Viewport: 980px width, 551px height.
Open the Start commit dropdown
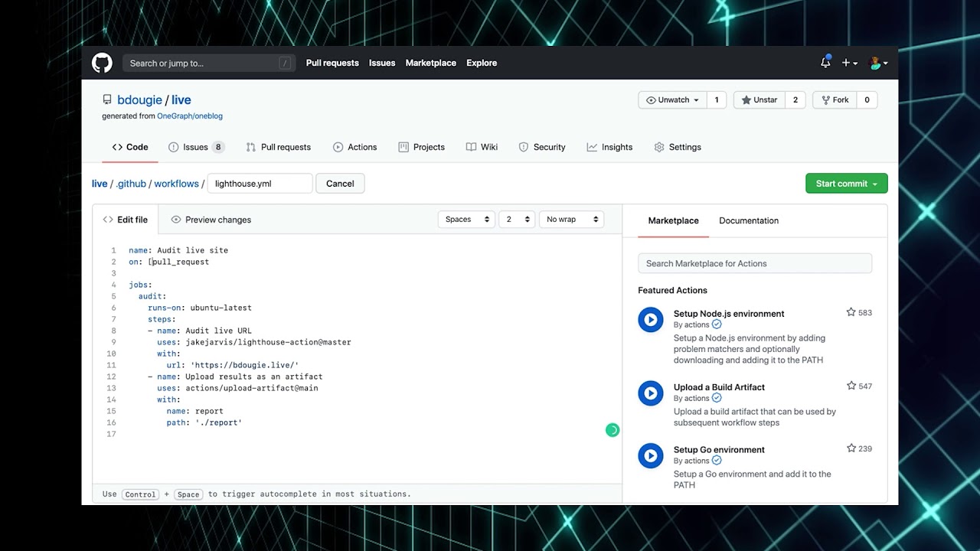[846, 184]
